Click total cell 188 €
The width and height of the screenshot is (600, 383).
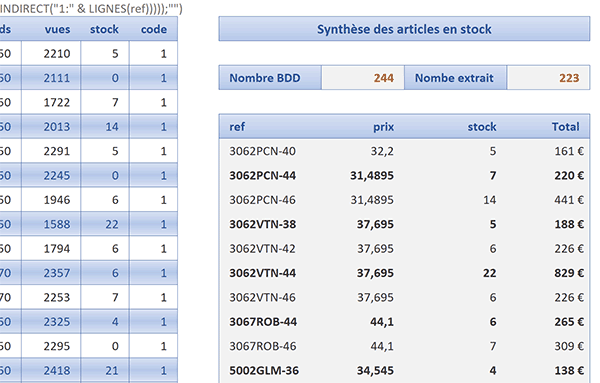[x=569, y=224]
